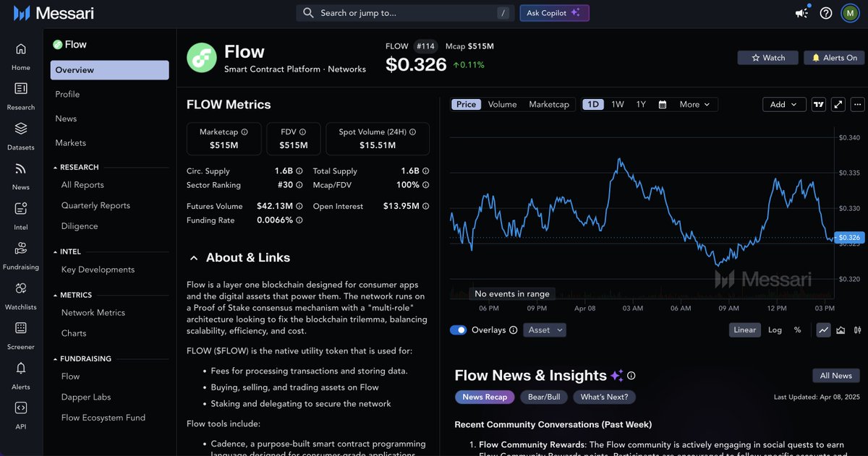The image size is (868, 456).
Task: Collapse the About & Links section
Action: [x=194, y=258]
